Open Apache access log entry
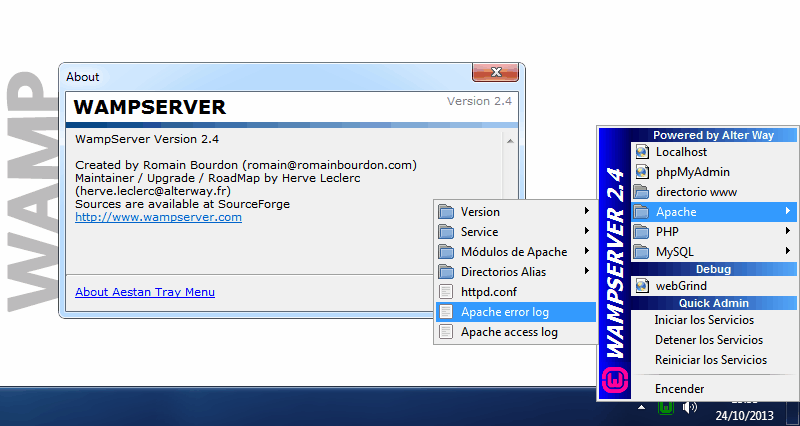The image size is (800, 426). pos(515,332)
